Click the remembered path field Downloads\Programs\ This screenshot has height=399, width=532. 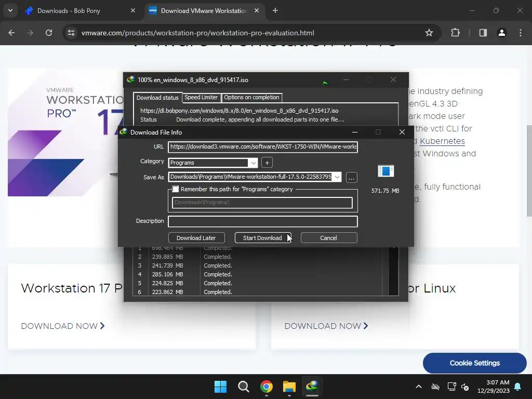(x=262, y=203)
